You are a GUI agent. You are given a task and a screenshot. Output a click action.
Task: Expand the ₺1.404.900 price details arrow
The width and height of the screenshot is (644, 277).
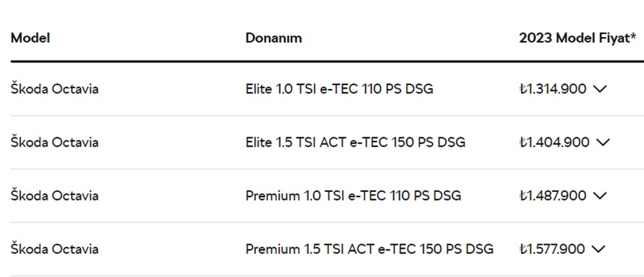pos(602,142)
